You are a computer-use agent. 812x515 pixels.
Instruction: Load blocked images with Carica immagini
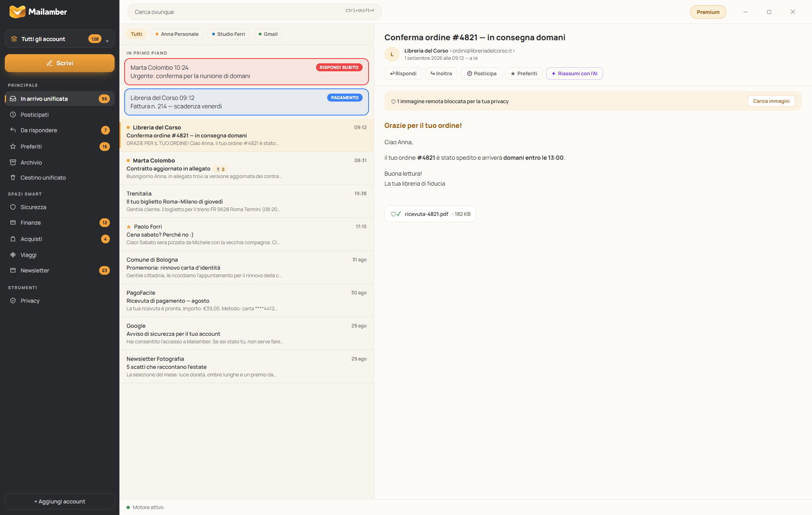(x=771, y=101)
